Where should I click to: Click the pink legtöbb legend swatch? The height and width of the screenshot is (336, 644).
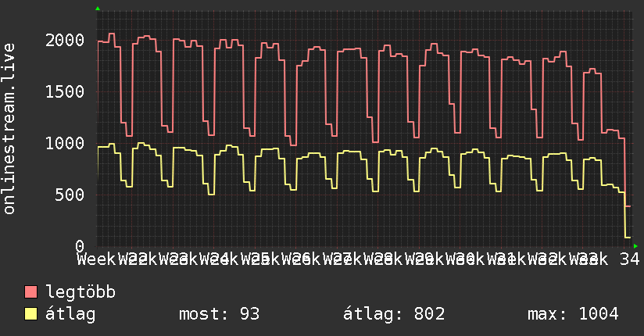[30, 292]
